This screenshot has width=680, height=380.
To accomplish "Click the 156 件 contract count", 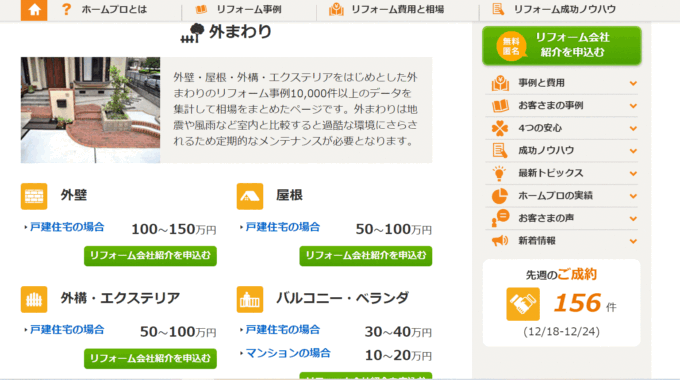I will point(585,303).
